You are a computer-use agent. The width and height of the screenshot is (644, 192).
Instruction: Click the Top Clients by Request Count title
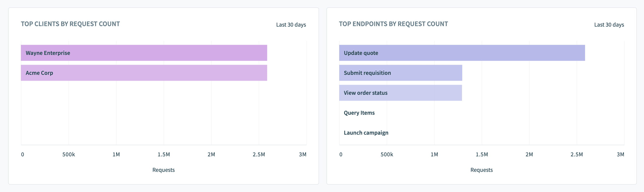[x=70, y=24]
